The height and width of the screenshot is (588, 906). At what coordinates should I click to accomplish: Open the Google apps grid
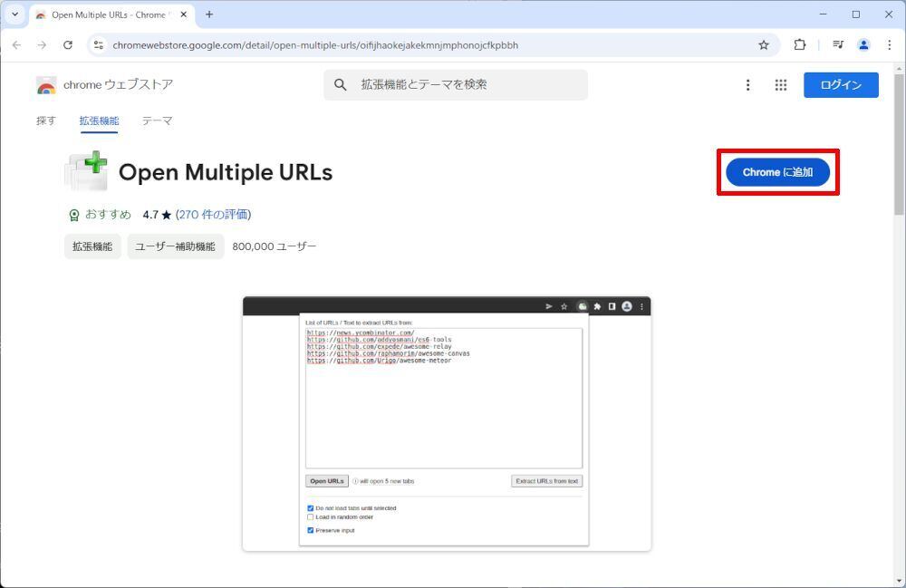pos(781,85)
